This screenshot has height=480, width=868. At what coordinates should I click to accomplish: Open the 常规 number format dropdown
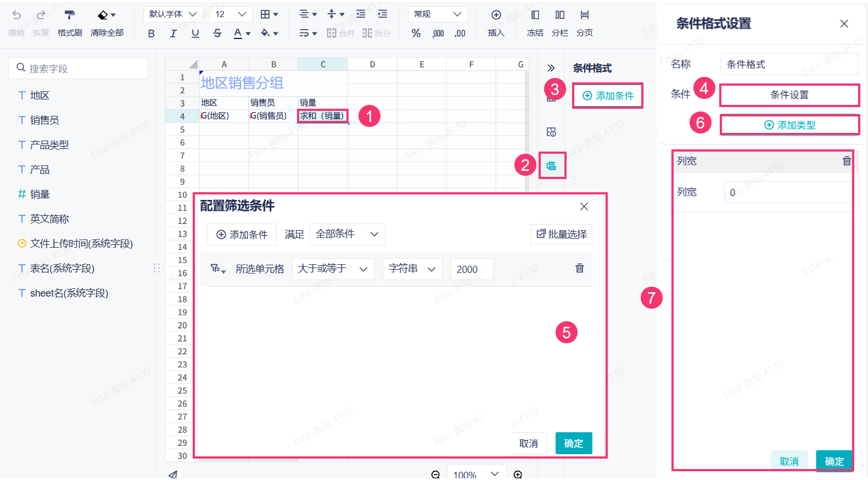point(438,14)
